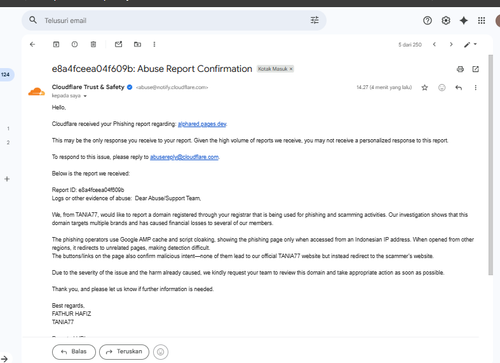Print this email

pos(460,69)
